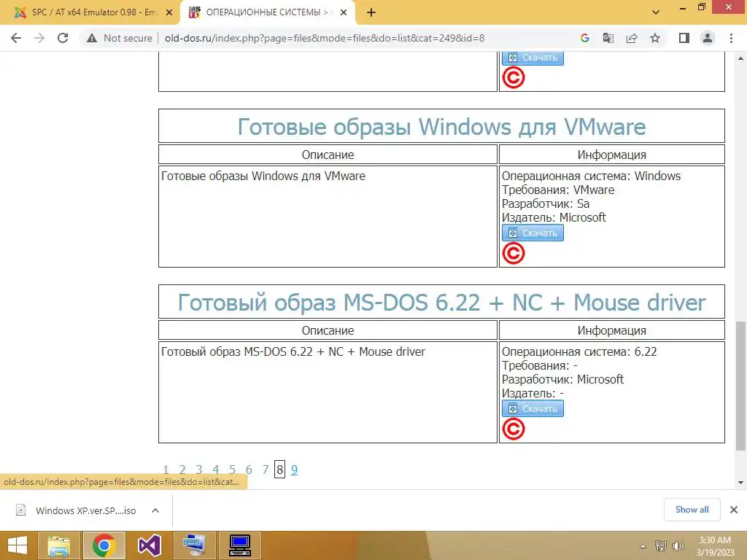Click Разработчик: Microsoft text
747x560 pixels.
pyautogui.click(x=562, y=379)
